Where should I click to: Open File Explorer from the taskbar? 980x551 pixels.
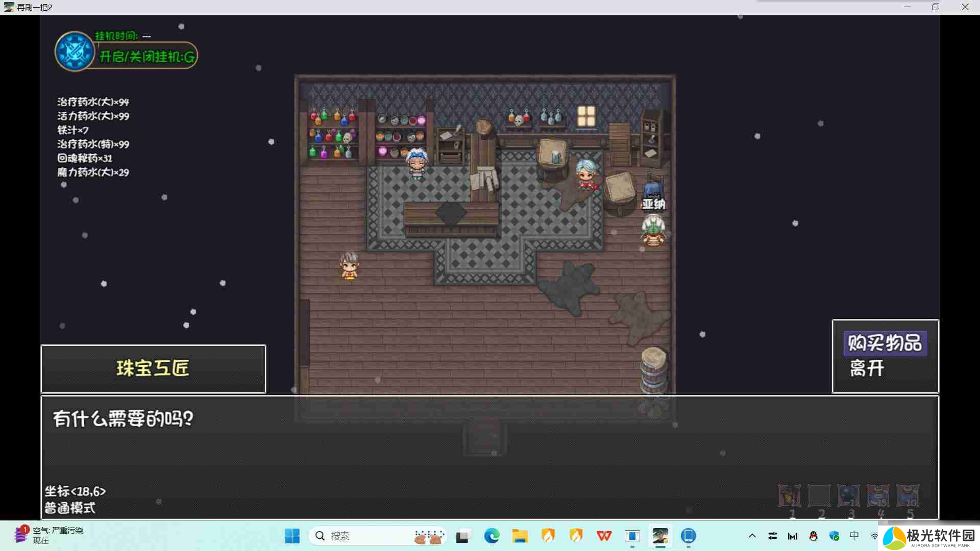tap(520, 536)
